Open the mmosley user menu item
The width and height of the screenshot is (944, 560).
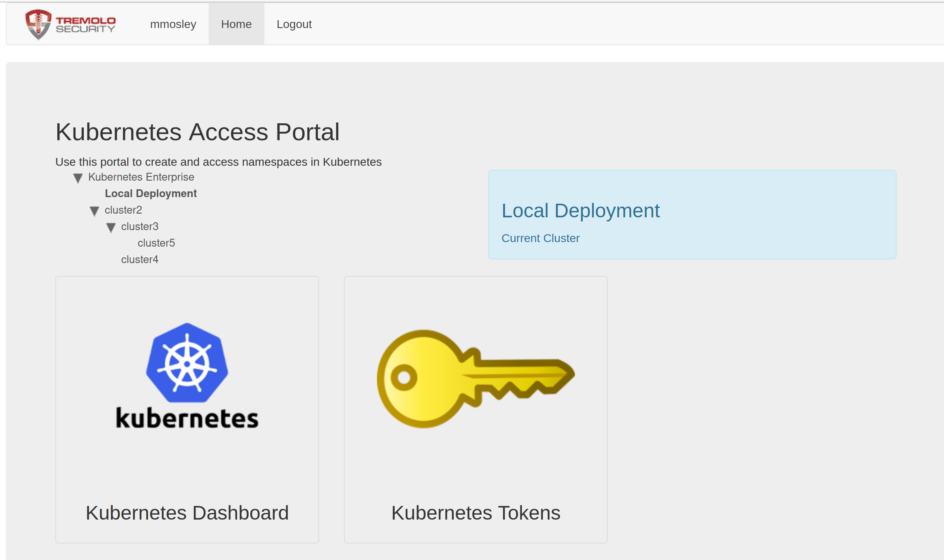[173, 24]
